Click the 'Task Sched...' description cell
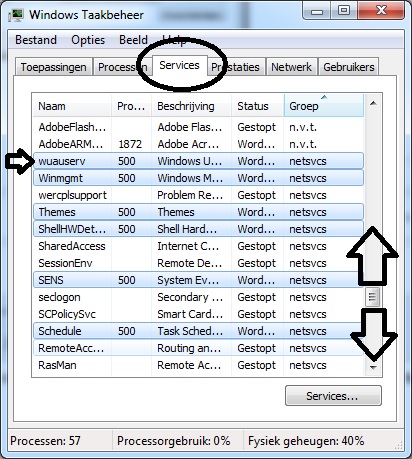Screen dimensions: 412x459 (x=190, y=331)
